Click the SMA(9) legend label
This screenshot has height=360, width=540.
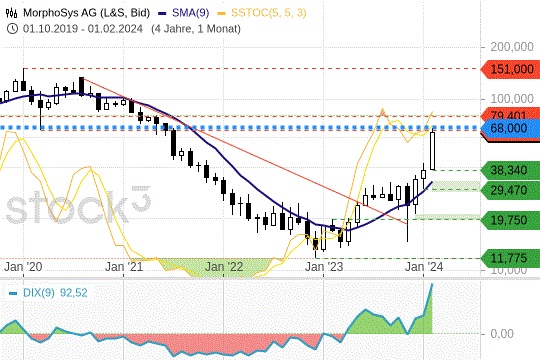190,13
